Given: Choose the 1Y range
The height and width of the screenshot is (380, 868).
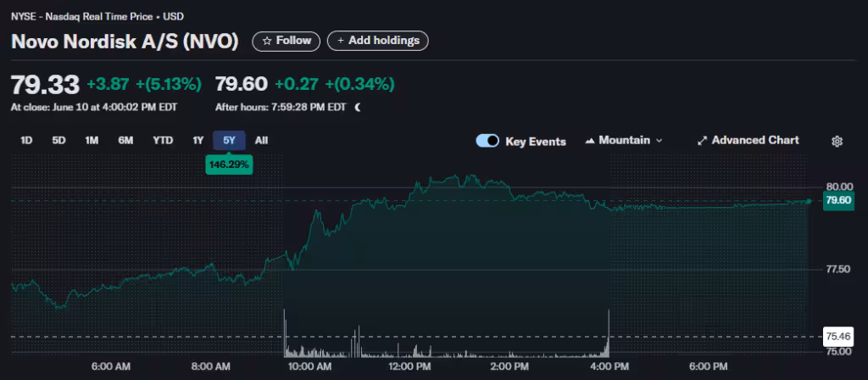Looking at the screenshot, I should 198,141.
